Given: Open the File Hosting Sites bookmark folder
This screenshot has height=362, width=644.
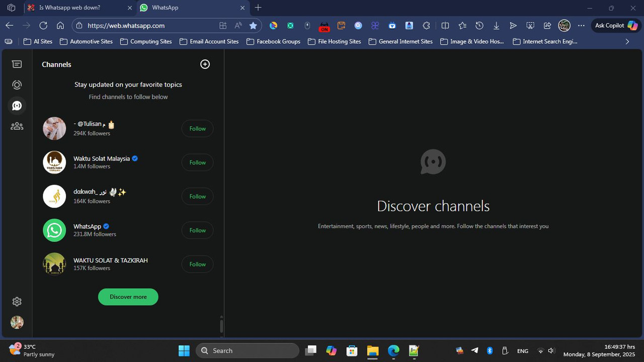Looking at the screenshot, I should point(334,41).
